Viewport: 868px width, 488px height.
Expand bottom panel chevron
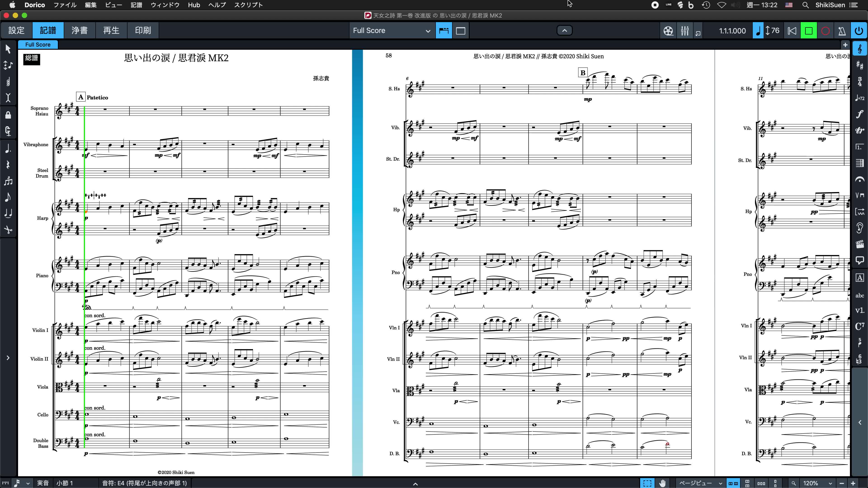(x=415, y=484)
